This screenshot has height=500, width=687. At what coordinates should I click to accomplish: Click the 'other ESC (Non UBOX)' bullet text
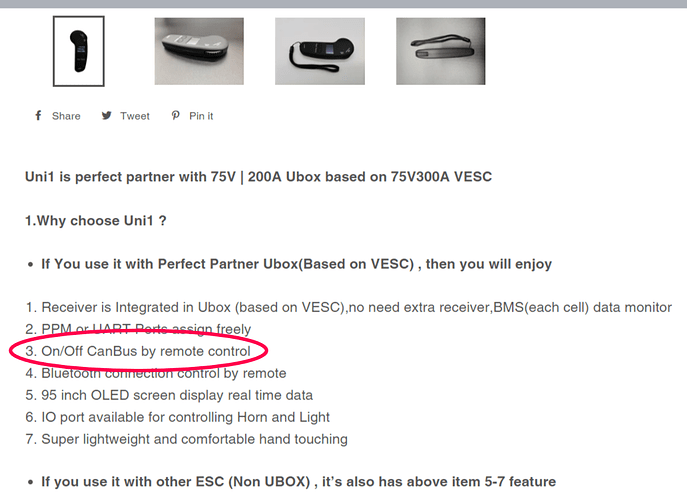click(298, 482)
